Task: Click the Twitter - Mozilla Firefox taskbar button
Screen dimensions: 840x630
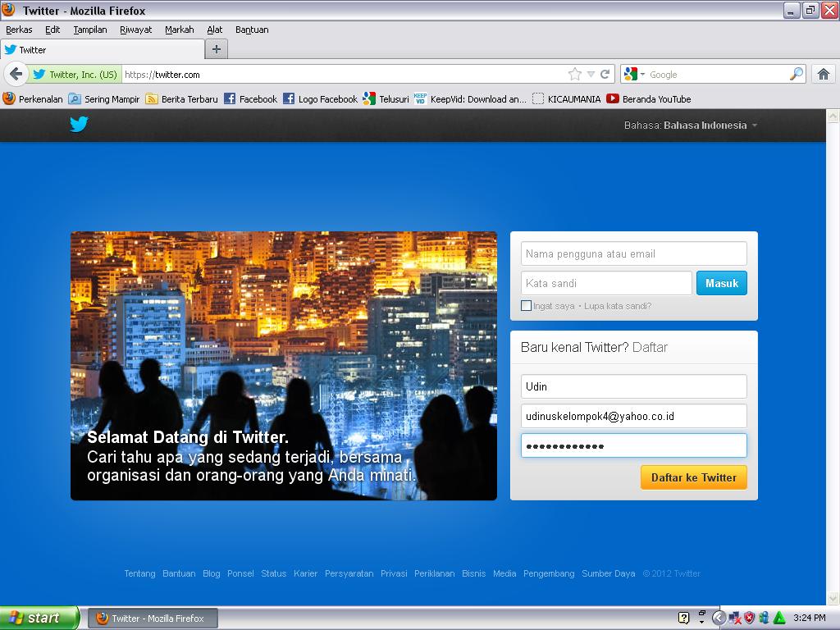Action: pyautogui.click(x=153, y=619)
